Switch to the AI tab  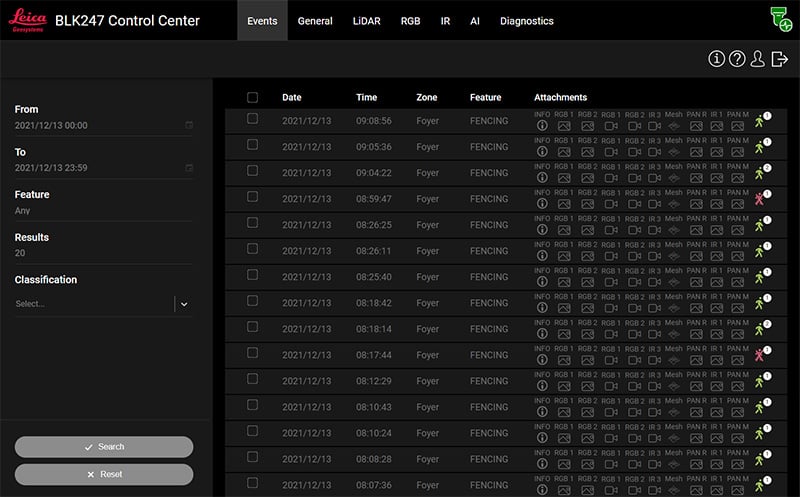click(474, 21)
